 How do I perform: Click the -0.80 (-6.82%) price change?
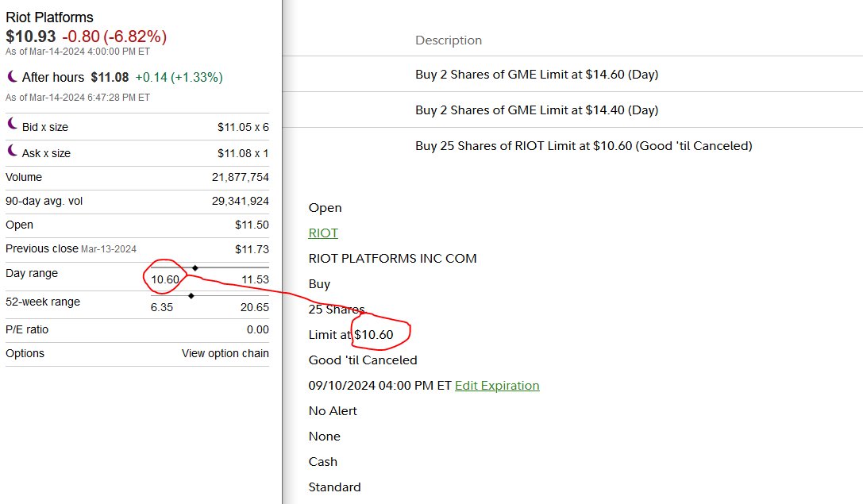(x=114, y=37)
